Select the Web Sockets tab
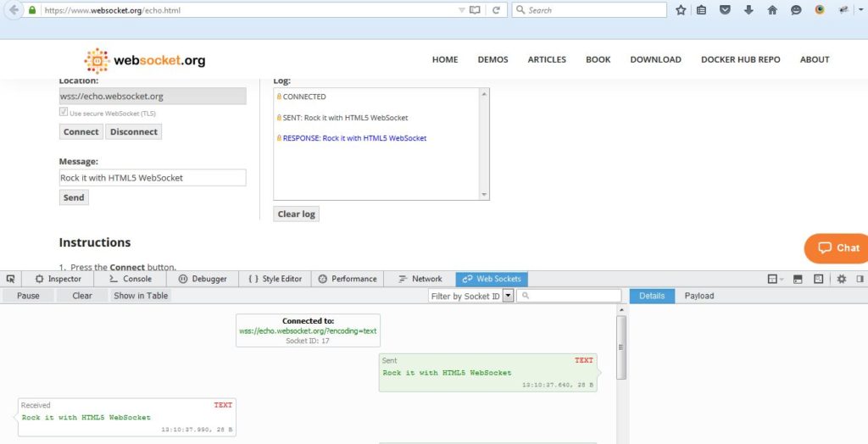 [x=492, y=279]
